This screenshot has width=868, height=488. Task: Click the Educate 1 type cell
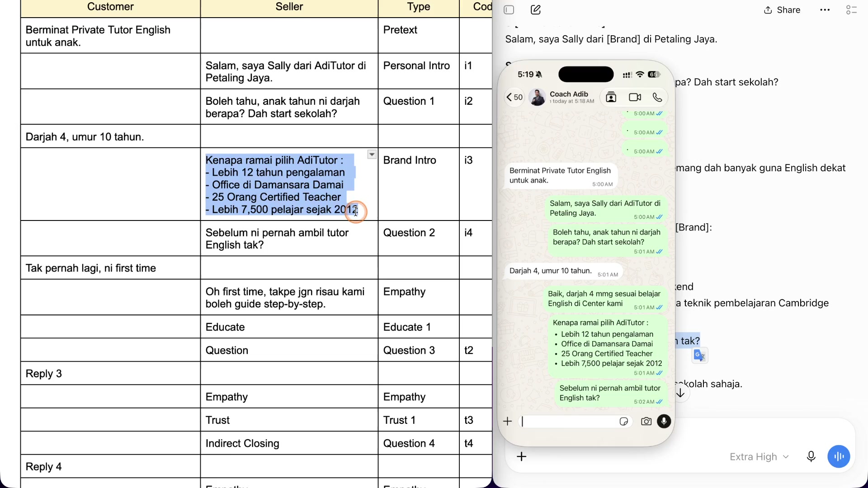[x=419, y=327]
